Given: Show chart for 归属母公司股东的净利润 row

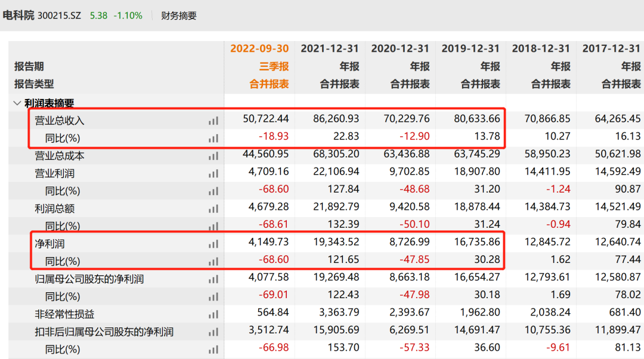Looking at the screenshot, I should tap(213, 279).
